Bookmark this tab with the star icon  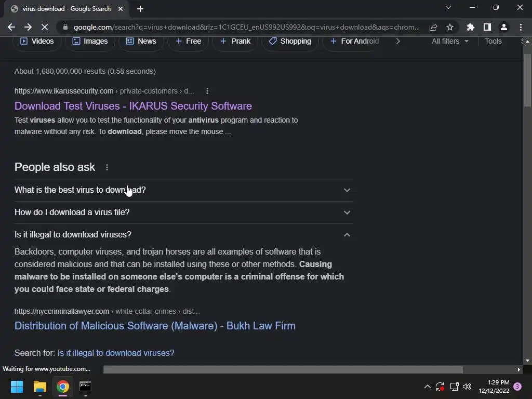pyautogui.click(x=450, y=27)
